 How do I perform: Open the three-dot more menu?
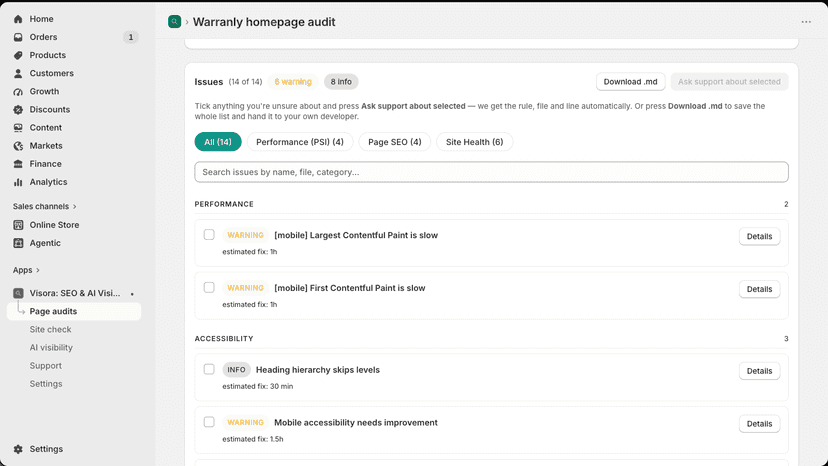806,22
